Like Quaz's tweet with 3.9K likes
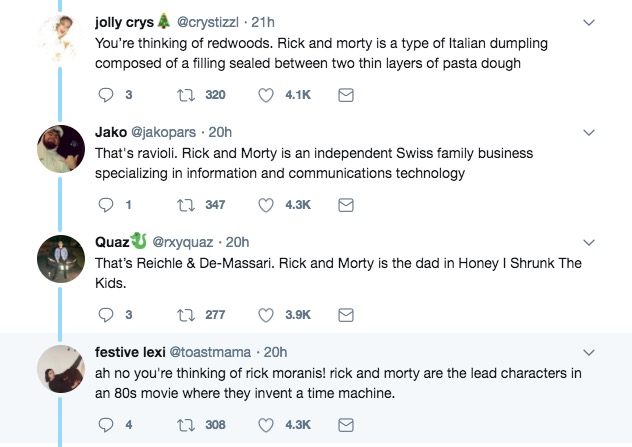This screenshot has width=632, height=447. (267, 314)
